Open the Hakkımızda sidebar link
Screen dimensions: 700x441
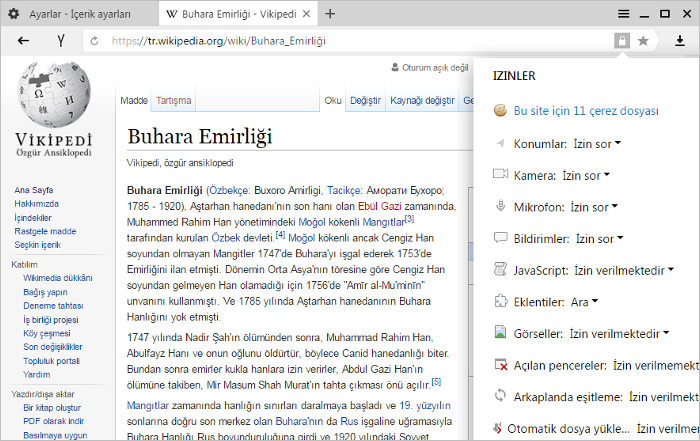pyautogui.click(x=37, y=204)
